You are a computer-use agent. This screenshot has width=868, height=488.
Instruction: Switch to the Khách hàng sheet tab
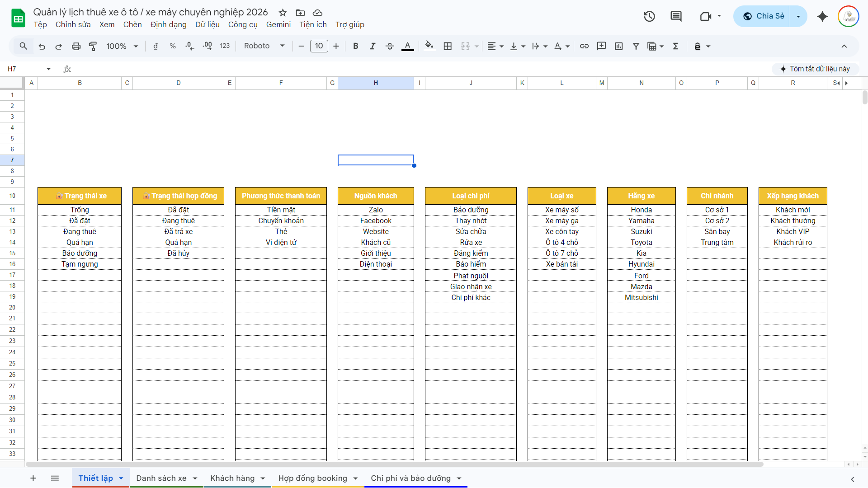point(233,478)
